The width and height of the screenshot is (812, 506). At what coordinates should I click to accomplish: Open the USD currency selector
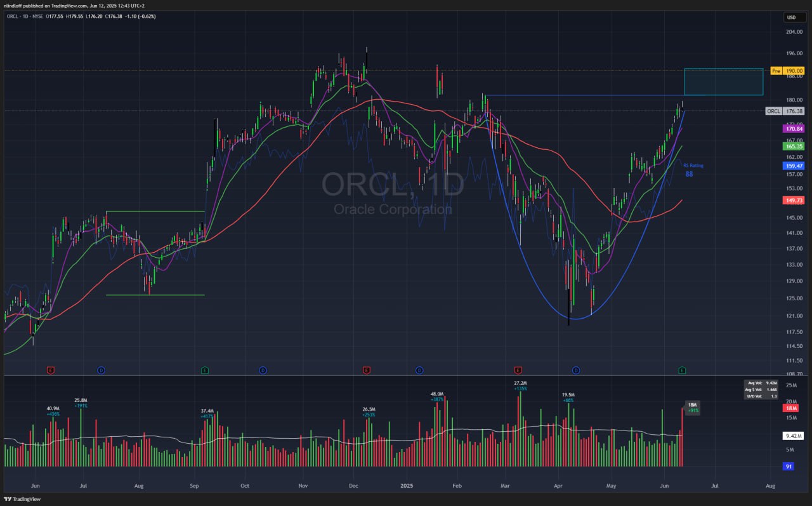tap(792, 17)
